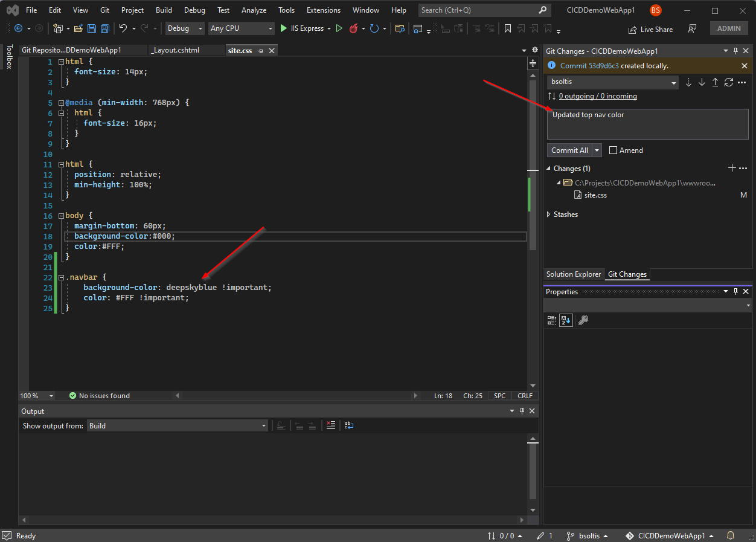756x542 pixels.
Task: Collapse the body CSS rule block
Action: click(61, 216)
